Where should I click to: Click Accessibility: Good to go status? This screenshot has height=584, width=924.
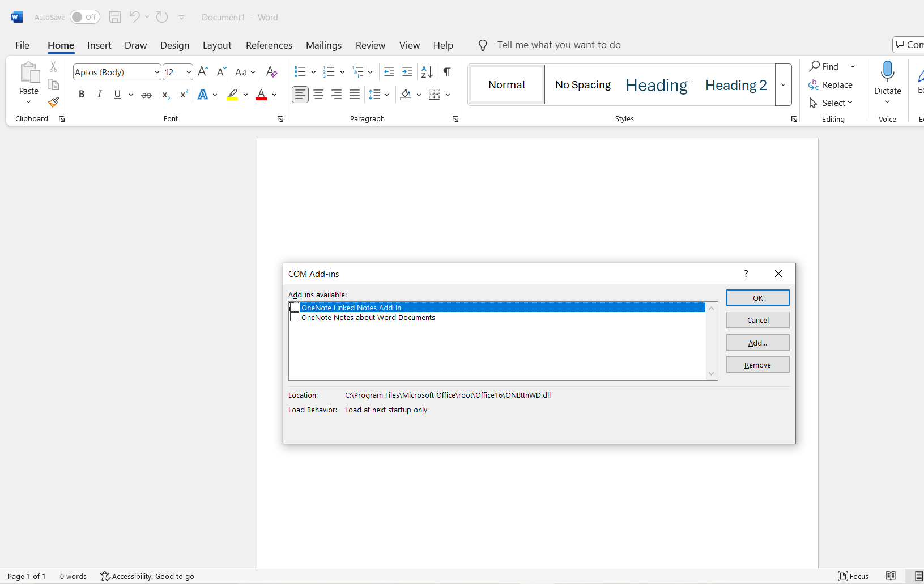pyautogui.click(x=147, y=576)
